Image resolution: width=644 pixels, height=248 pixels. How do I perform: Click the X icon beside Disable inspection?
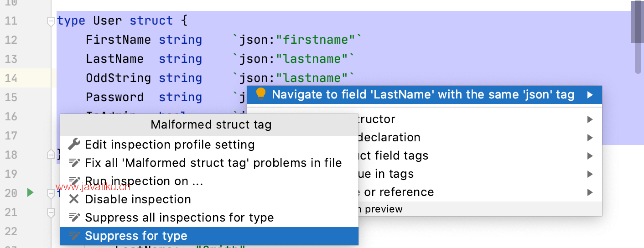(x=74, y=200)
